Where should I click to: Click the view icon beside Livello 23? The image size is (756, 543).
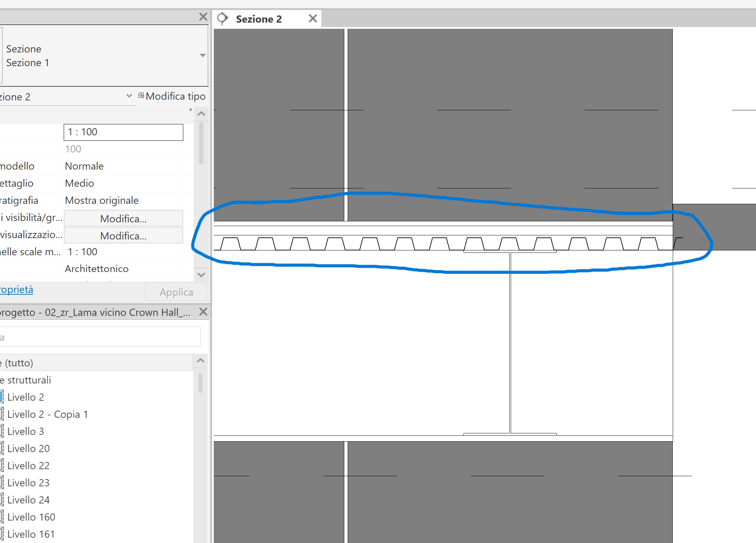(2, 482)
